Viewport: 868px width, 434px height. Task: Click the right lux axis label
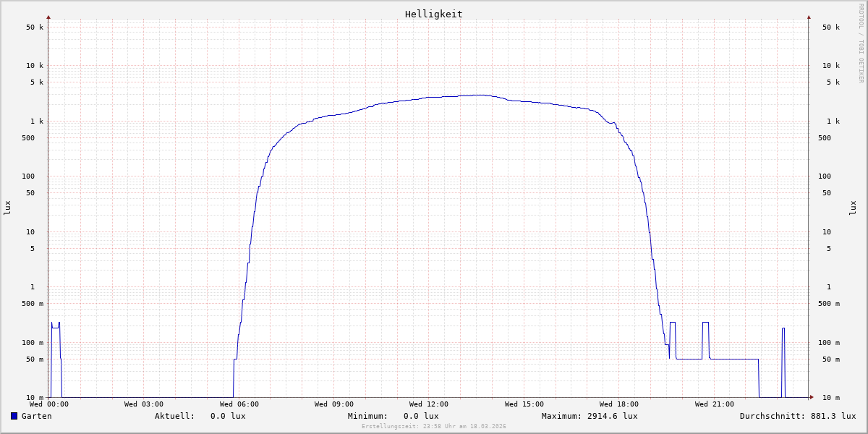[853, 208]
